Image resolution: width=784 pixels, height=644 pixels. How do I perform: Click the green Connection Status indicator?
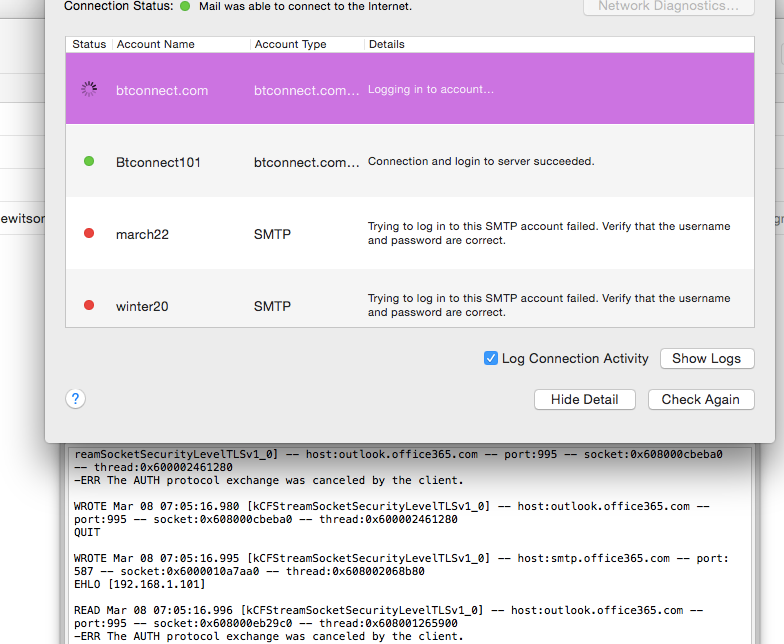click(x=185, y=6)
